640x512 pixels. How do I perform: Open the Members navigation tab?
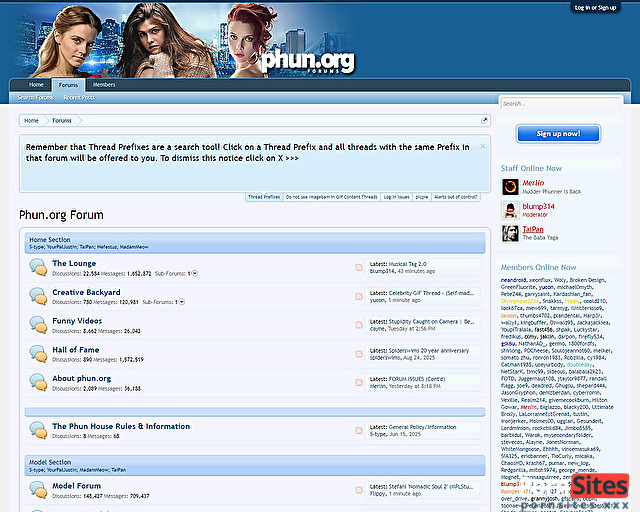(x=104, y=85)
